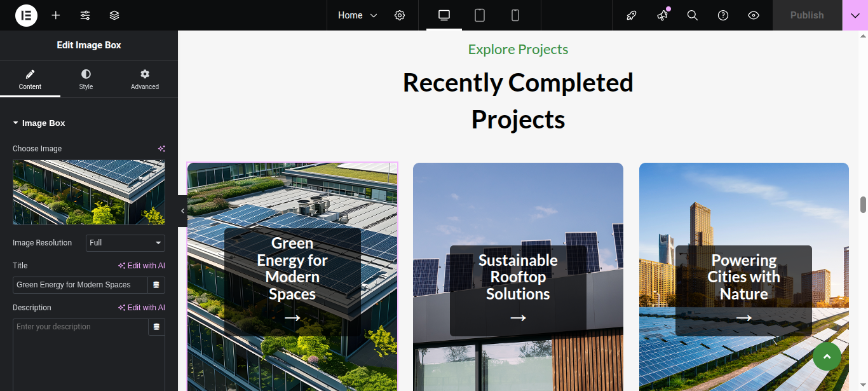Open Site Settings sliders icon

85,15
